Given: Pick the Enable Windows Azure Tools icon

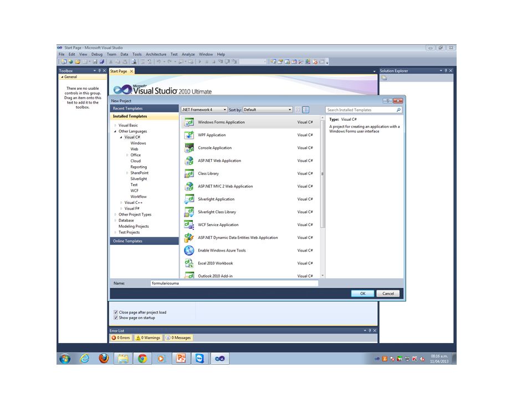Looking at the screenshot, I should 189,250.
